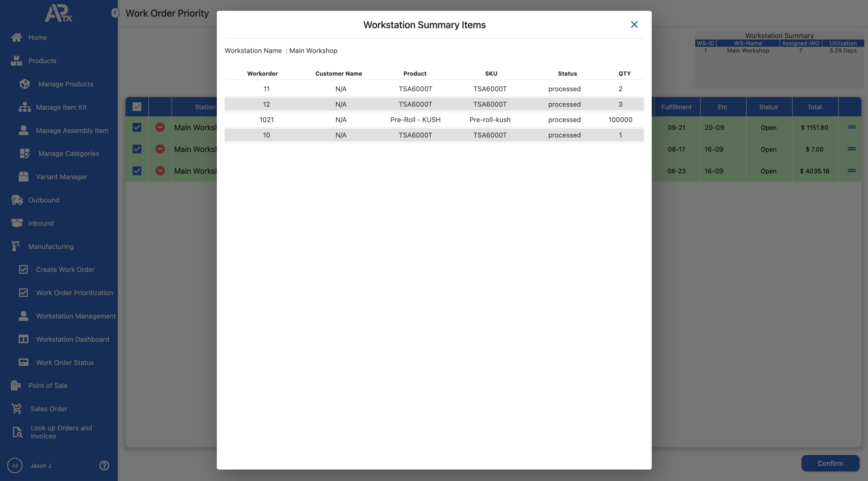Screen dimensions: 868x481
Task: Expand the Manufacturing menu section
Action: coord(50,247)
